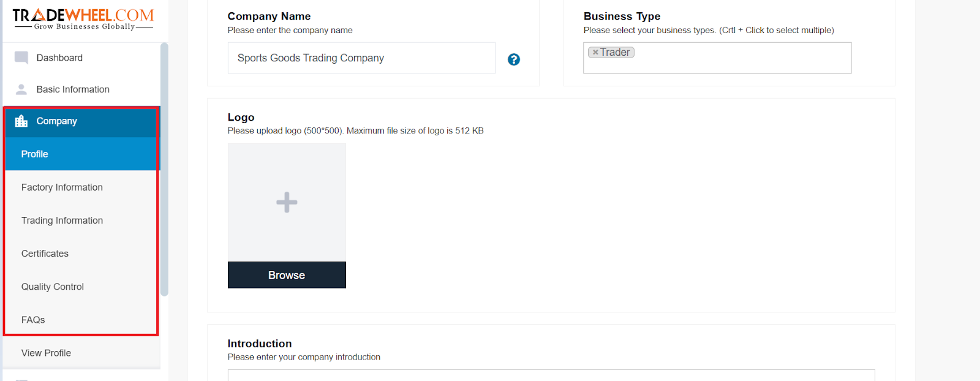Viewport: 980px width, 381px height.
Task: Select FAQs in the Company submenu
Action: click(x=81, y=320)
